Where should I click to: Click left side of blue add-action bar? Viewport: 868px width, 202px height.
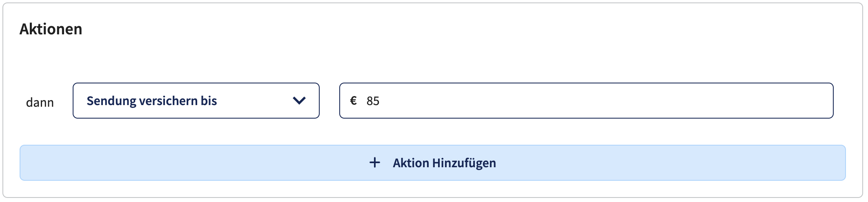point(122,163)
